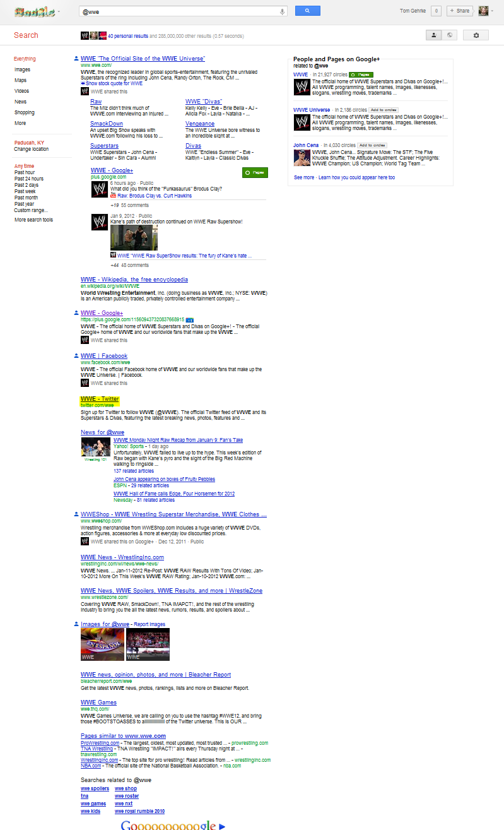The height and width of the screenshot is (830, 504).
Task: Expand the More filter in sidebar
Action: (x=21, y=124)
